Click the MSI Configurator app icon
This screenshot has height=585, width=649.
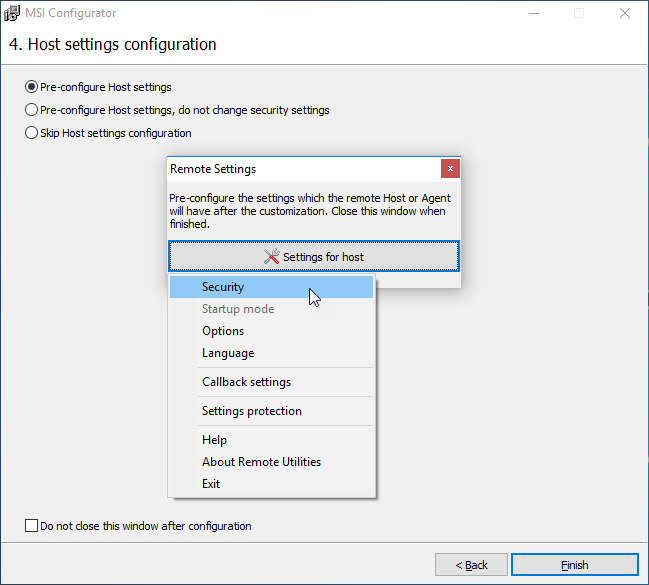coord(12,13)
